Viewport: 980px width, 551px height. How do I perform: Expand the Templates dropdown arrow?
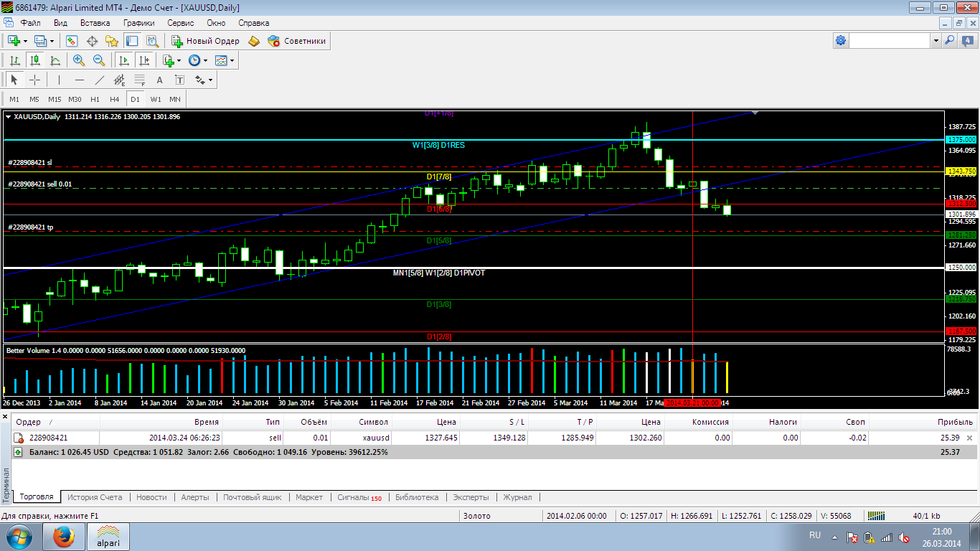[x=232, y=60]
